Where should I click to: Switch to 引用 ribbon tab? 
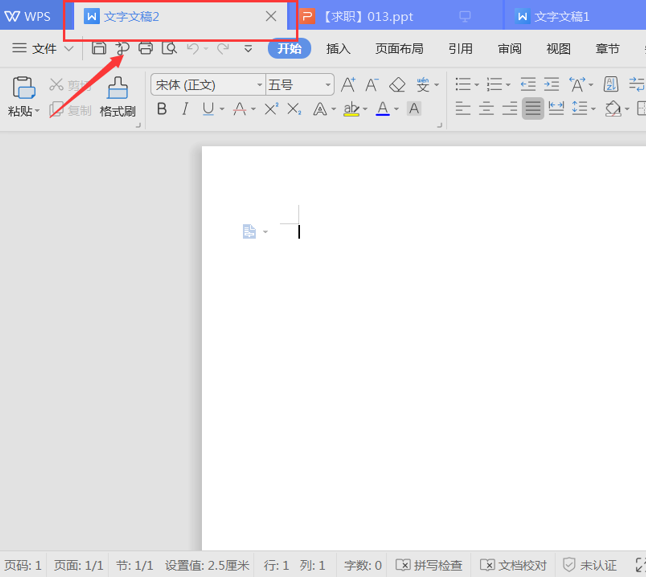point(460,49)
